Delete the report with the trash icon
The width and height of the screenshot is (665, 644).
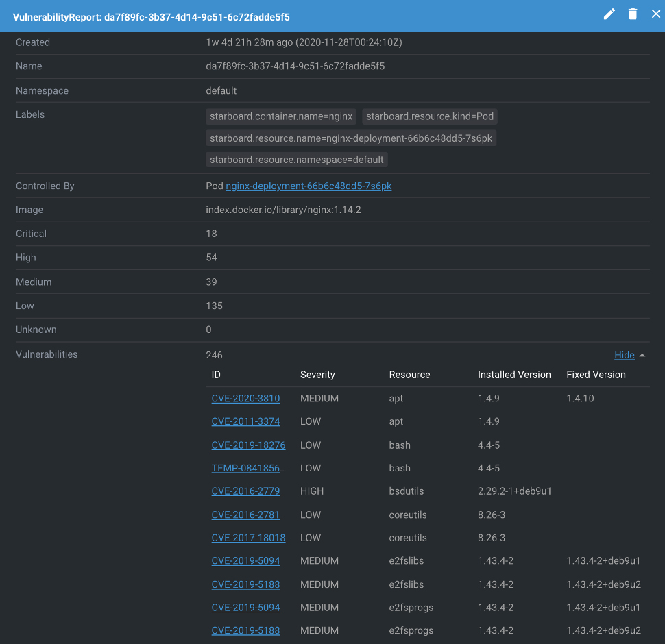(x=632, y=14)
